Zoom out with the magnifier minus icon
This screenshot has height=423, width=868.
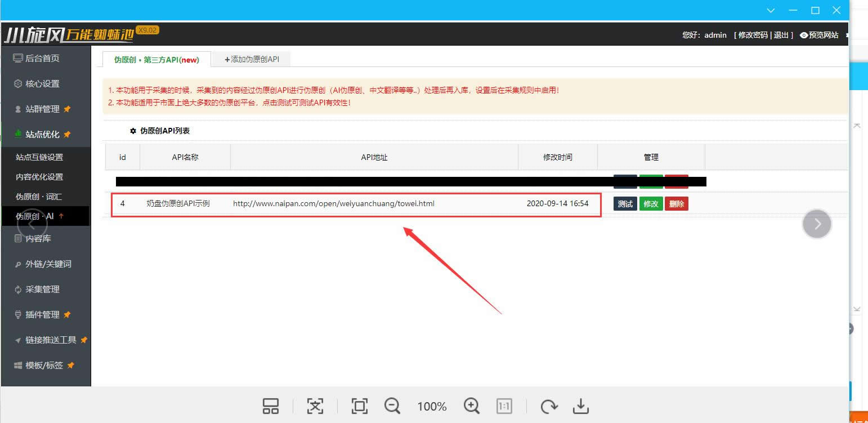(x=392, y=406)
